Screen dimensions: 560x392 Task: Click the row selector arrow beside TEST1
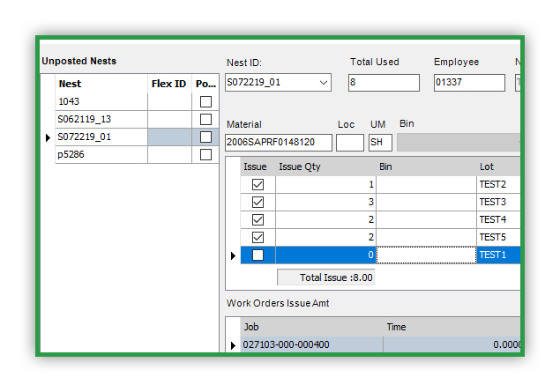[x=233, y=255]
